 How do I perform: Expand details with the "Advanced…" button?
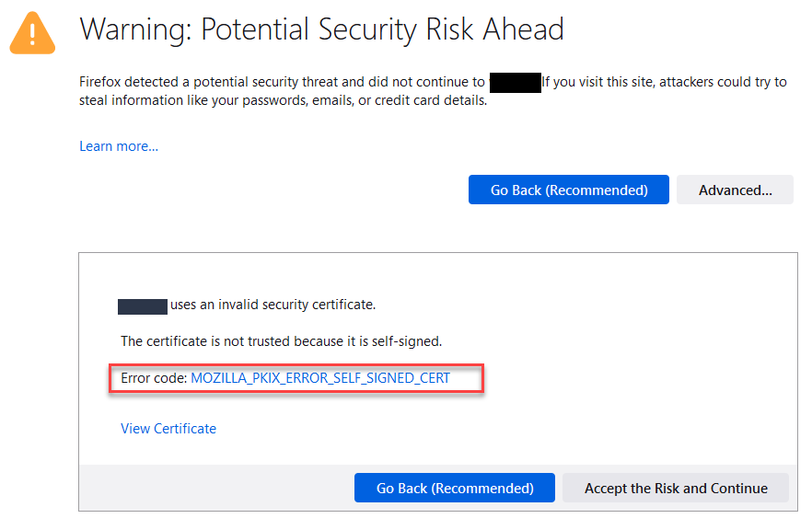[x=735, y=190]
